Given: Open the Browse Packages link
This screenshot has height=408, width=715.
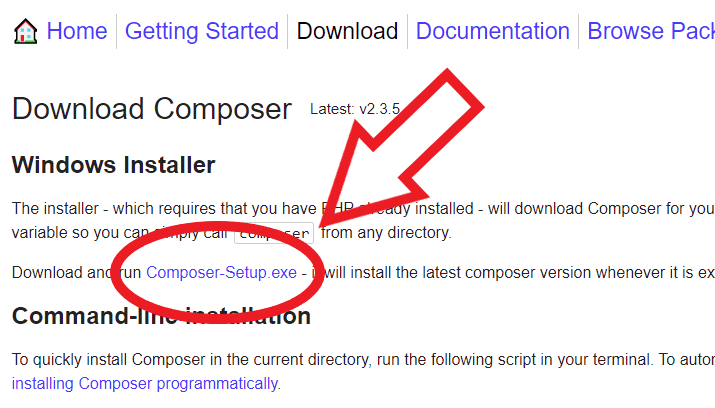Looking at the screenshot, I should point(650,32).
